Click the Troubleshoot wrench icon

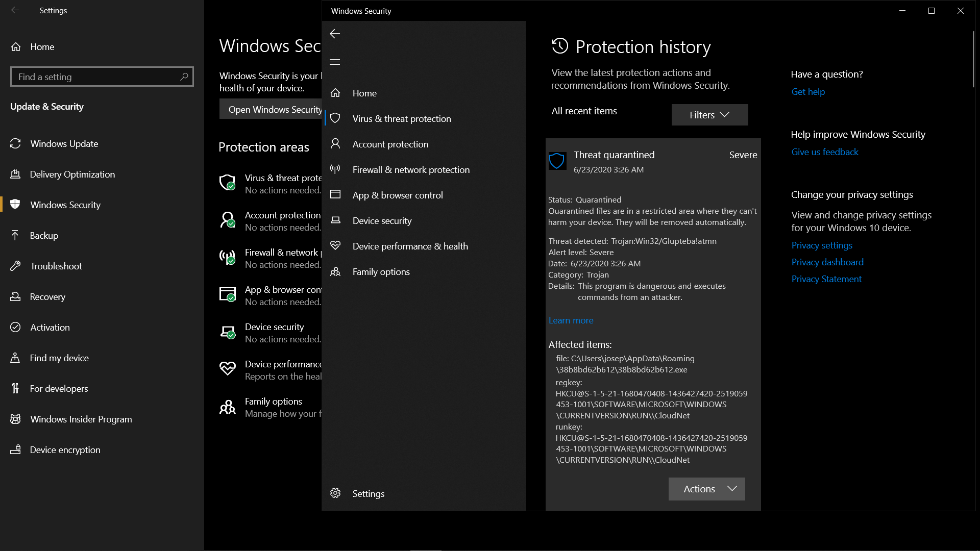click(15, 266)
